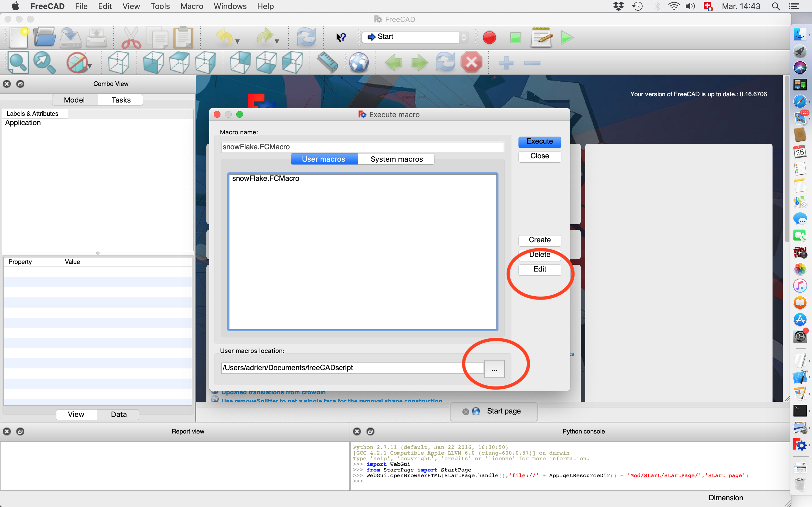Image resolution: width=812 pixels, height=507 pixels.
Task: Toggle the floating Python console panel button
Action: 370,432
